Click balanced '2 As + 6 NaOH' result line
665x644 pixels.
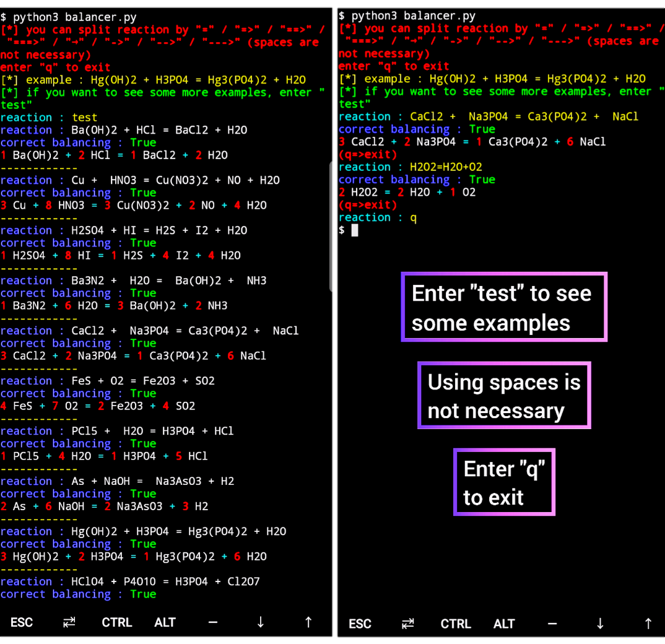coord(104,506)
